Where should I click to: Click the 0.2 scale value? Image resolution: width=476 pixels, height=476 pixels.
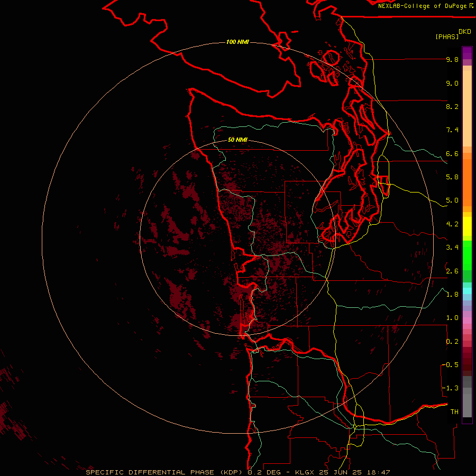pos(452,342)
